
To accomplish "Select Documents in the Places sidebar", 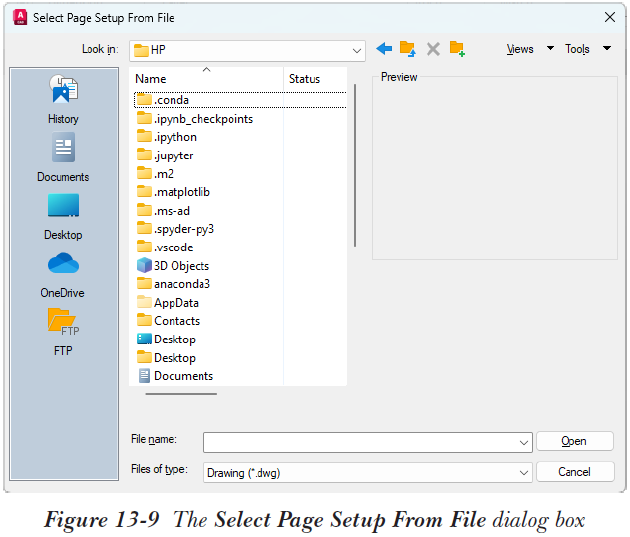I will [x=63, y=157].
